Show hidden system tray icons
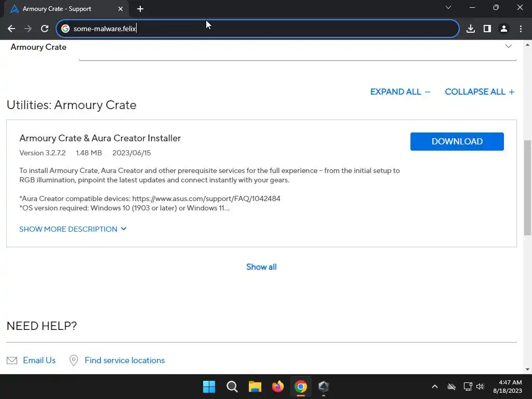This screenshot has width=532, height=399. [x=435, y=387]
